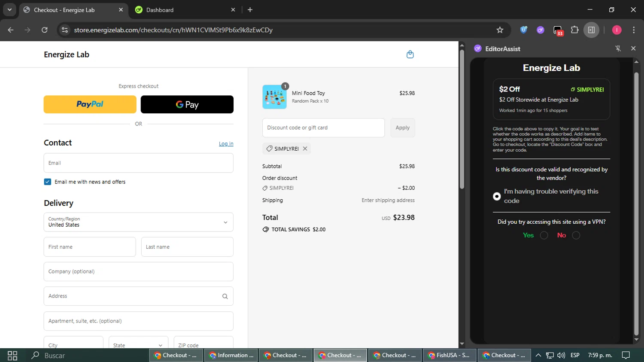Open Chrome three-dot menu
644x362 pixels.
(x=634, y=30)
